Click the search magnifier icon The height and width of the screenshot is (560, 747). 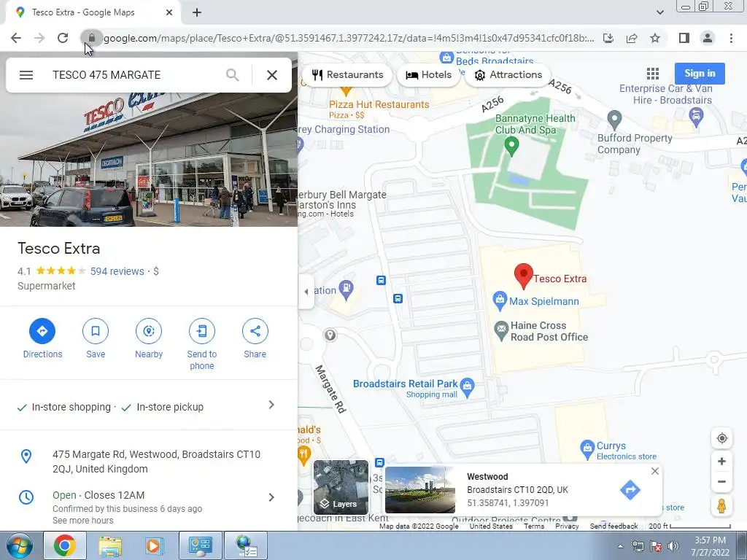[x=233, y=75]
